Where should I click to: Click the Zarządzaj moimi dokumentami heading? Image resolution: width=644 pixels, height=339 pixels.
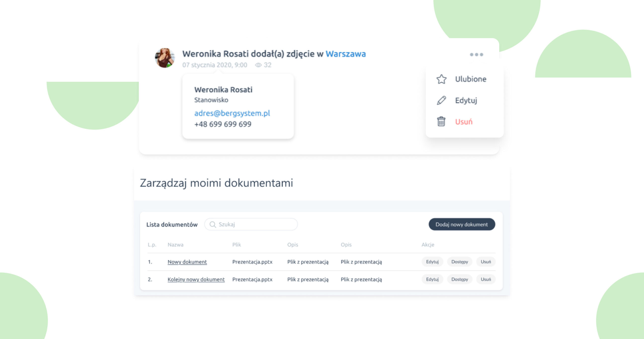(216, 183)
